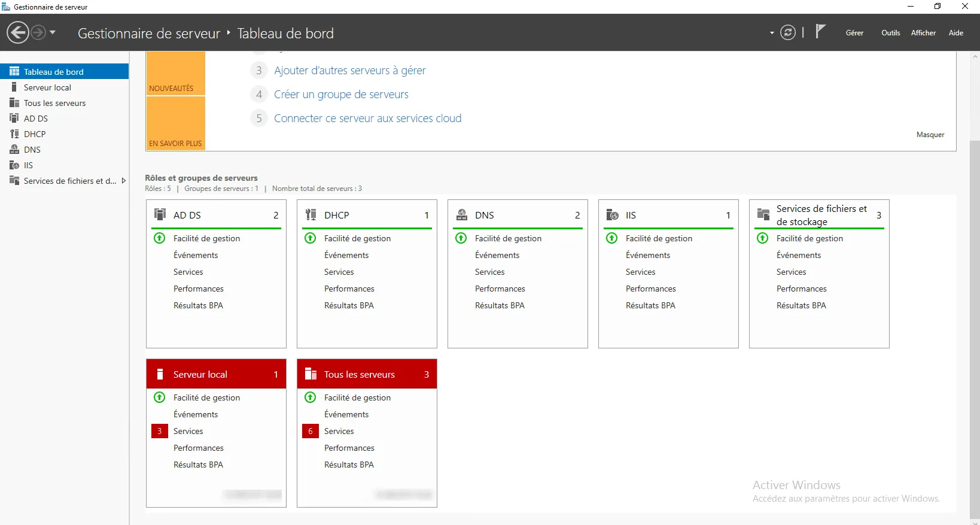
Task: Expand Services de fichiers sidebar submenu arrow
Action: [x=124, y=181]
